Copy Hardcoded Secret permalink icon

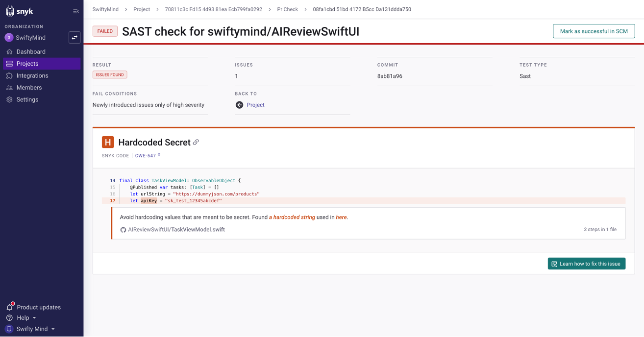[x=196, y=142]
